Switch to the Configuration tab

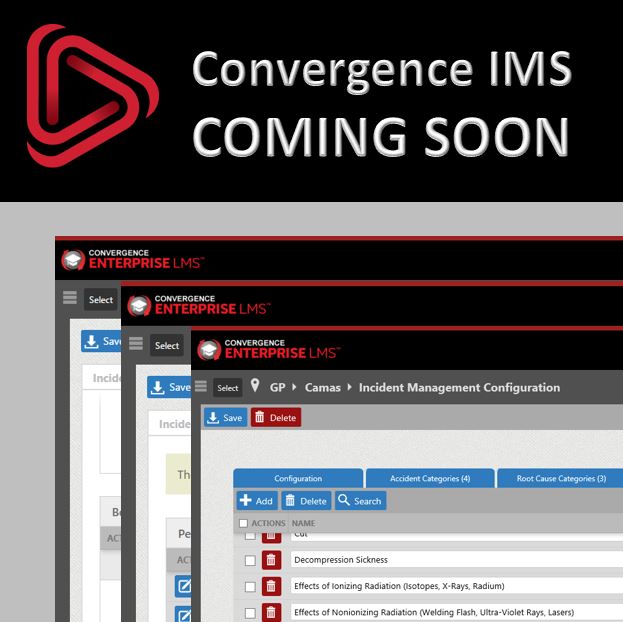(x=298, y=478)
